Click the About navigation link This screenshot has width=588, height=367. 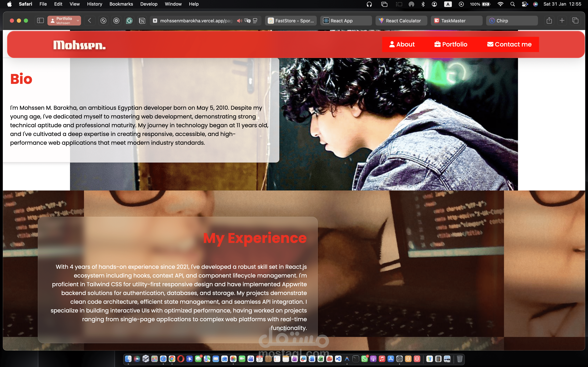click(x=402, y=44)
